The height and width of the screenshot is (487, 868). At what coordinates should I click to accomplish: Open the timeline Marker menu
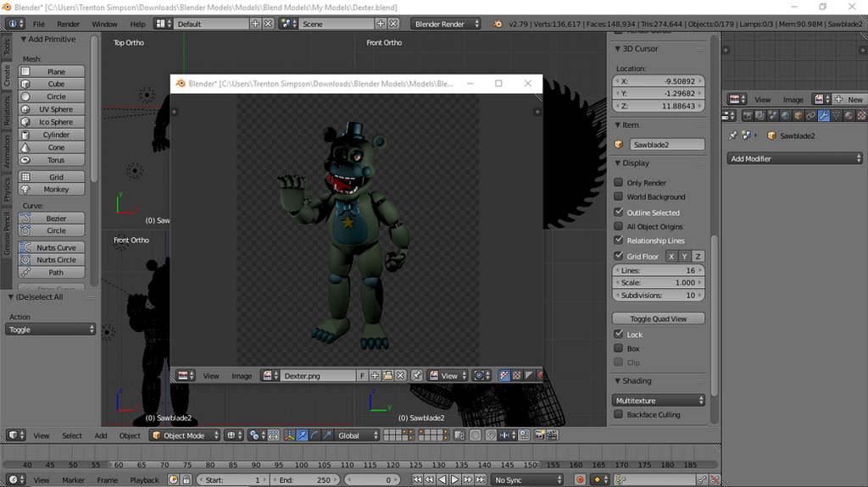pos(73,480)
